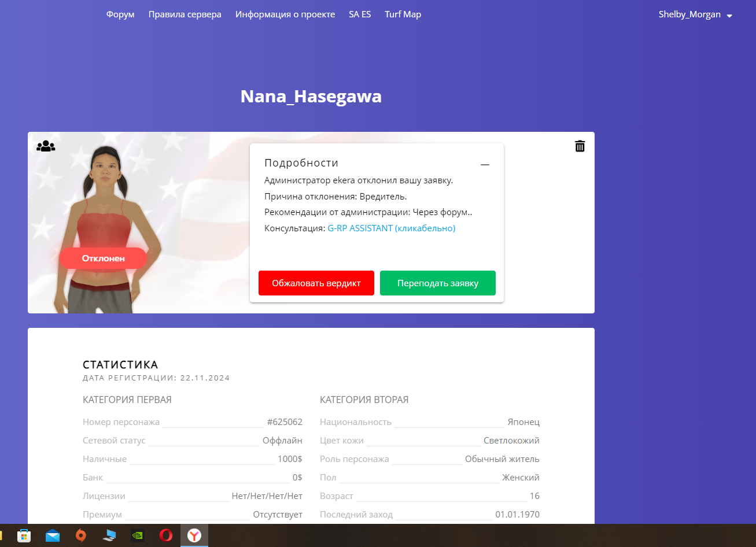
Task: Open the NVIDIA app taskbar icon
Action: (x=138, y=535)
